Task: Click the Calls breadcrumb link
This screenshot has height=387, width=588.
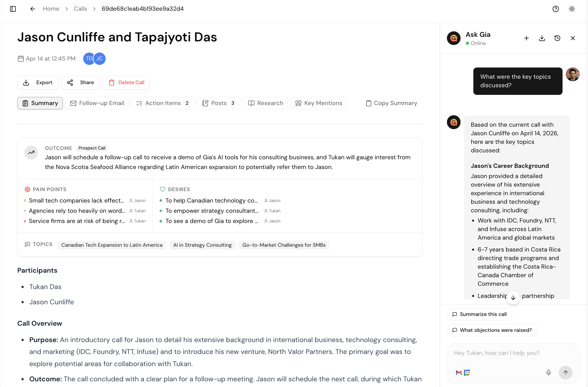Action: pyautogui.click(x=80, y=9)
